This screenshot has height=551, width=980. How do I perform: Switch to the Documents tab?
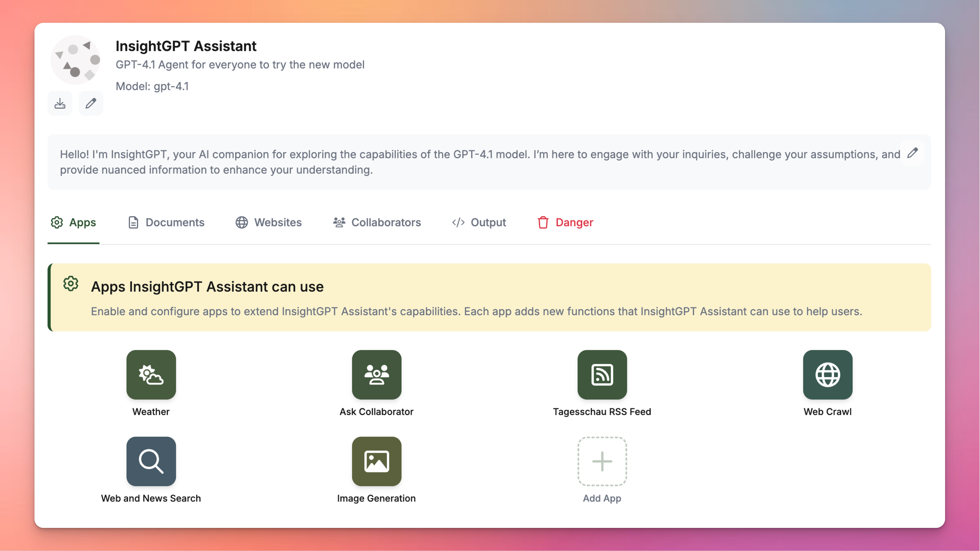(166, 222)
